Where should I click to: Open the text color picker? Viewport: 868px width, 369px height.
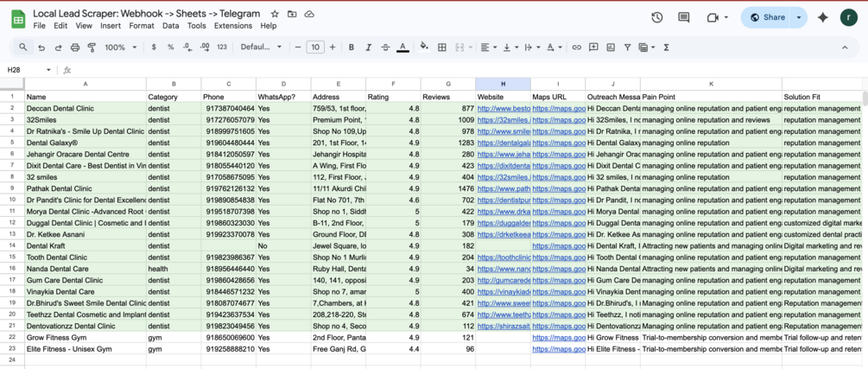(403, 48)
